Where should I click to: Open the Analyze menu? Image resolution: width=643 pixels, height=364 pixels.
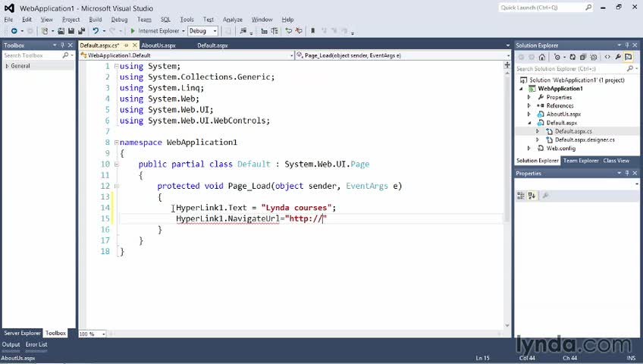pyautogui.click(x=233, y=19)
